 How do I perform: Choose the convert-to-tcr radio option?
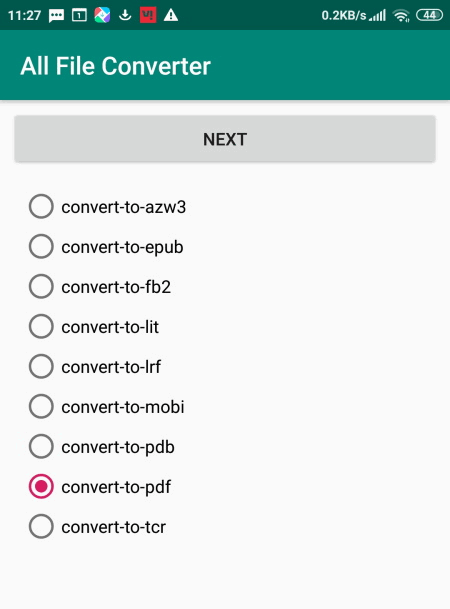pyautogui.click(x=97, y=527)
